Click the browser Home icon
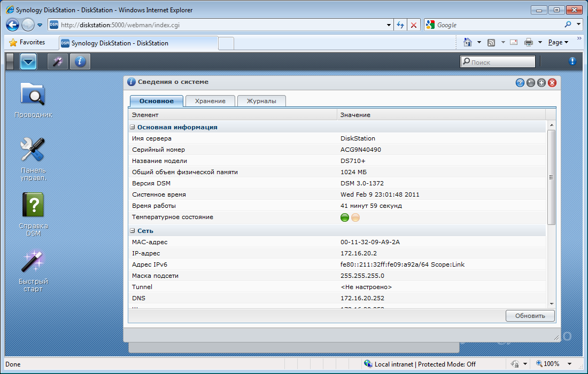588x374 pixels. tap(468, 42)
